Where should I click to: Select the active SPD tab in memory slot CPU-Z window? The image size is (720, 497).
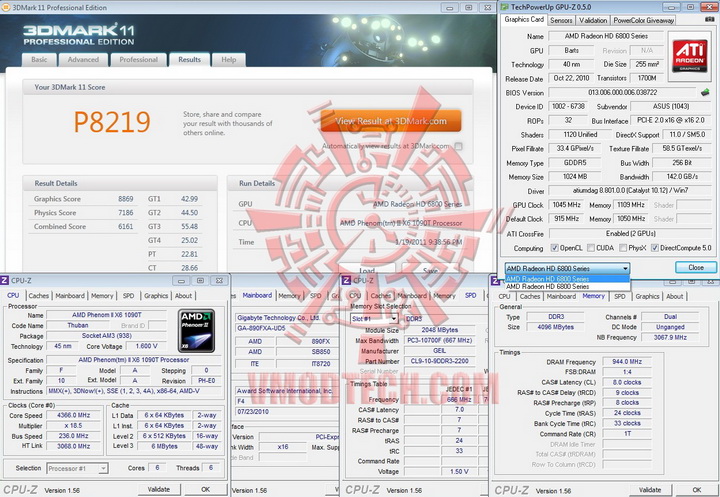coord(471,295)
